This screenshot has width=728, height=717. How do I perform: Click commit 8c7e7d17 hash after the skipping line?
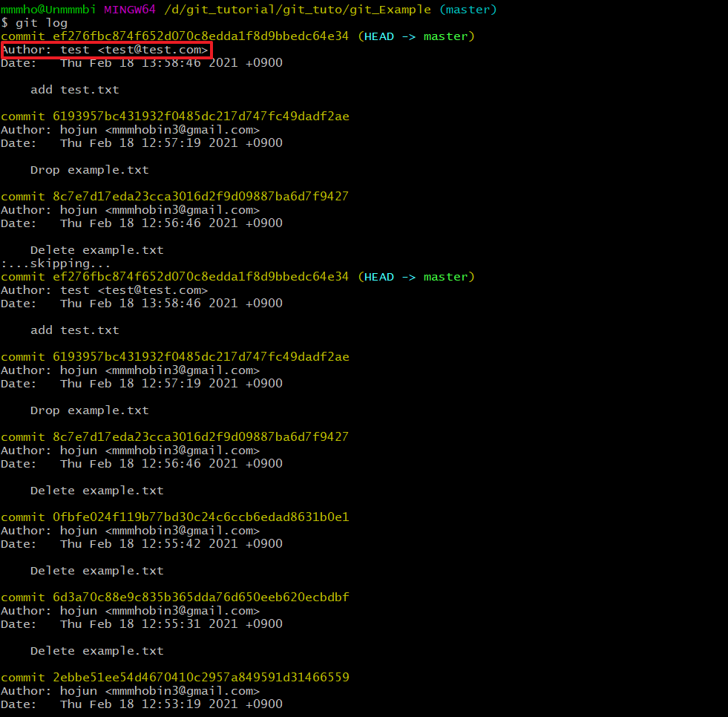tap(200, 437)
